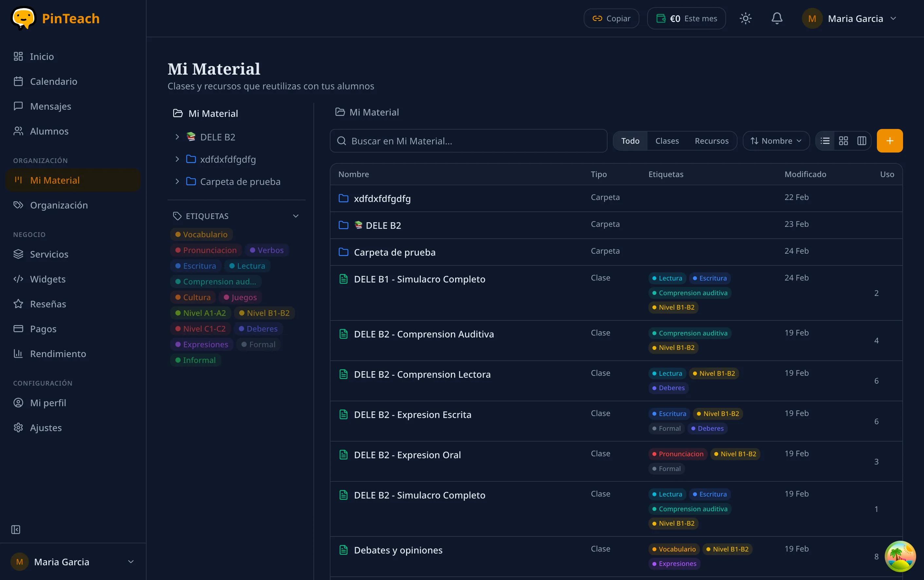Click the Buscar en Mi Material search field
This screenshot has height=580, width=924.
(468, 140)
